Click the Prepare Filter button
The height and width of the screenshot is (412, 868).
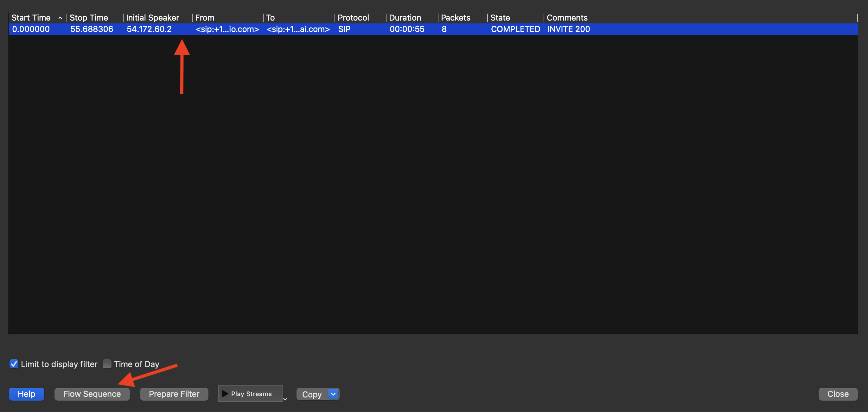point(174,393)
